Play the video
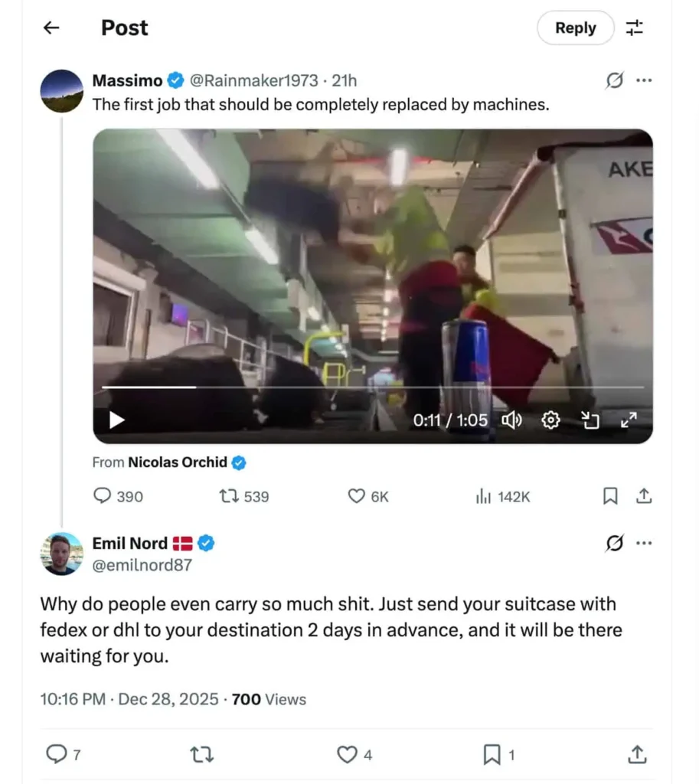 pos(116,420)
